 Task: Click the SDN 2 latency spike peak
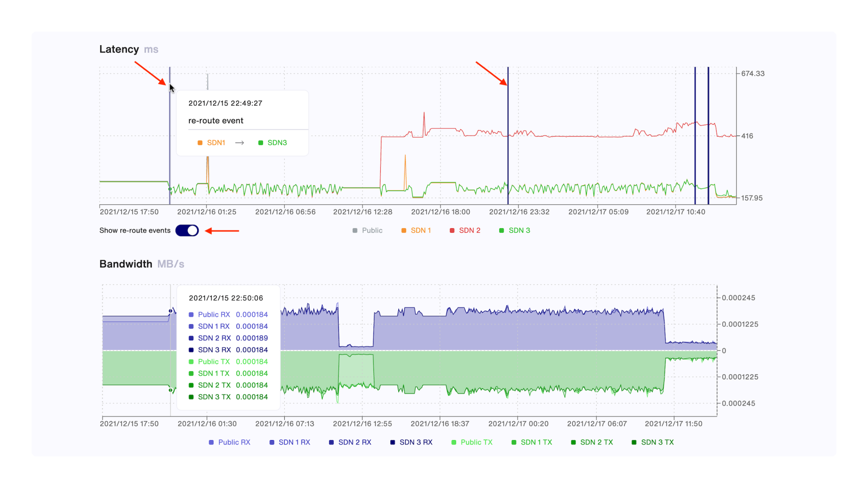(x=424, y=113)
